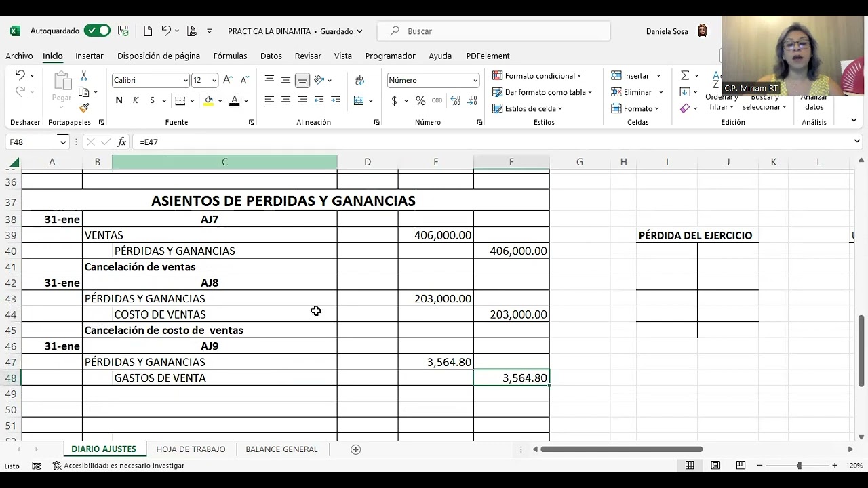Click the increase indent icon
868x488 pixels.
[x=335, y=100]
